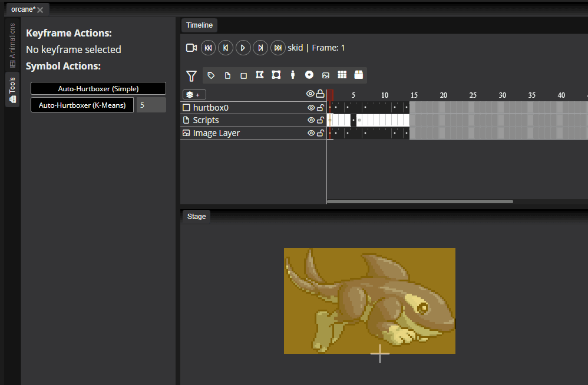Expand the Animations side panel
Screen dimensions: 588x385
coord(12,46)
